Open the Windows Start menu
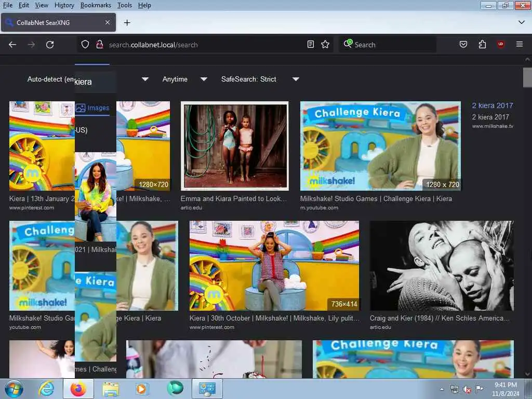Viewport: 532px width, 399px height. (x=14, y=389)
